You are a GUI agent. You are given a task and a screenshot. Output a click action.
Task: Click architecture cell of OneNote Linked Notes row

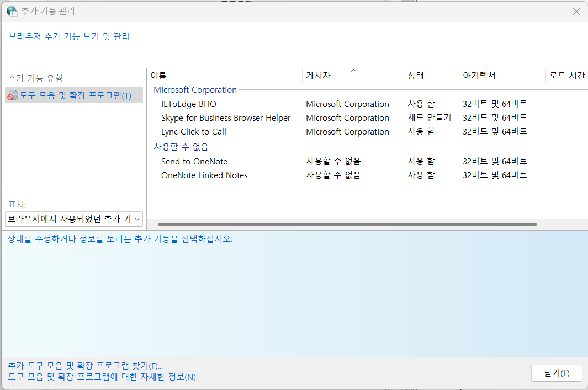(x=495, y=175)
